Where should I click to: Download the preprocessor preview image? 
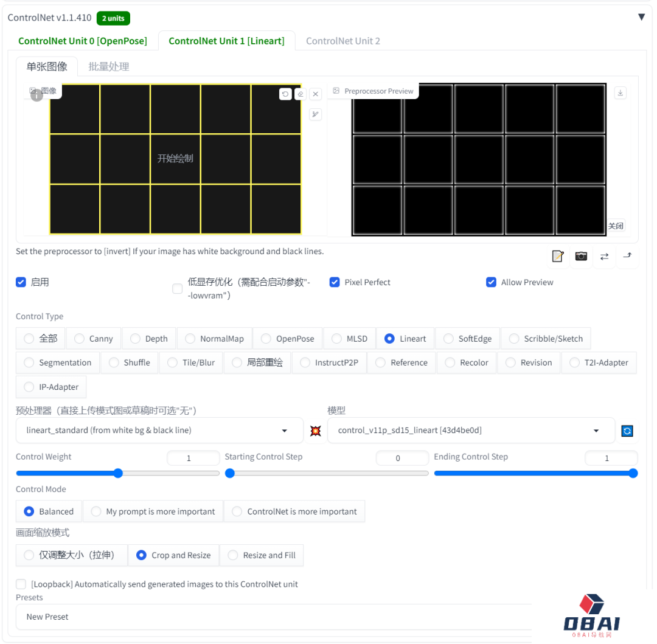pyautogui.click(x=620, y=92)
